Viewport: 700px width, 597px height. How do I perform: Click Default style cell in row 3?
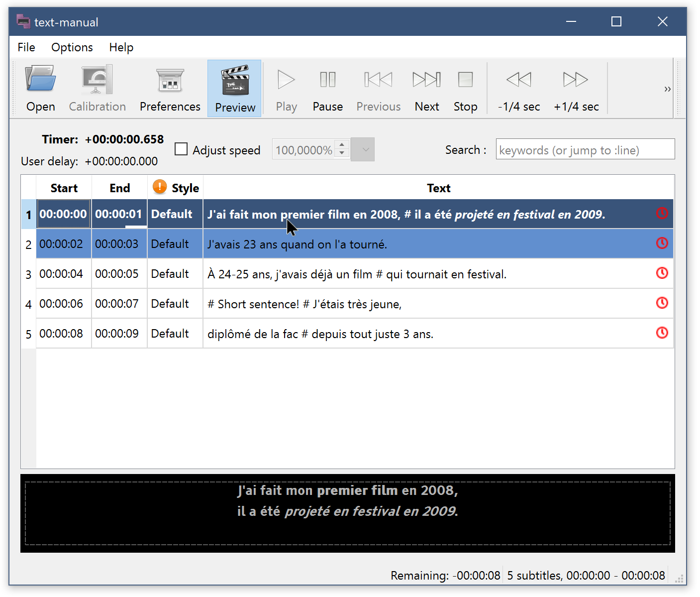pos(175,274)
